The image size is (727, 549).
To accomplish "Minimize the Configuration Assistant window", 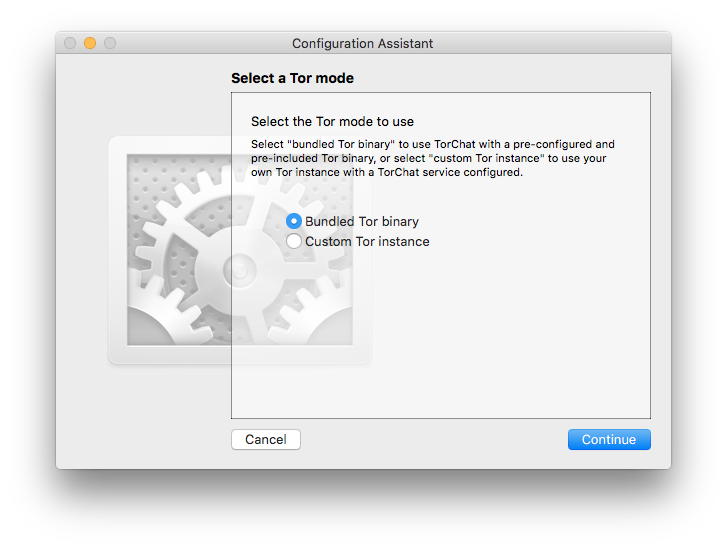I will click(90, 43).
